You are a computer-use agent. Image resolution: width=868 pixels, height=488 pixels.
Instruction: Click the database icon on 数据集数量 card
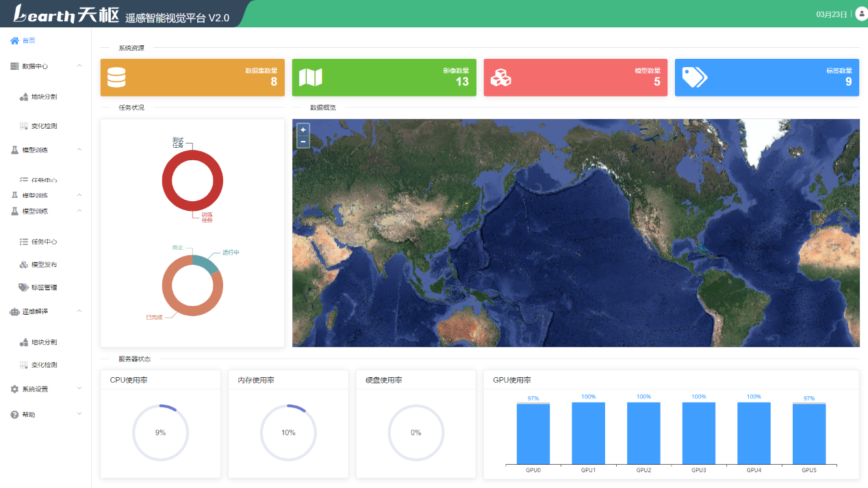click(116, 77)
